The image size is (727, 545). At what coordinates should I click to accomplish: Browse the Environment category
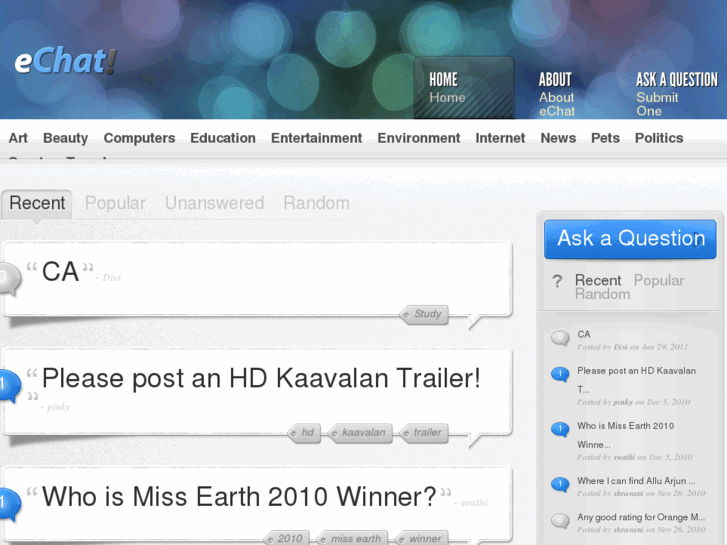pos(419,138)
